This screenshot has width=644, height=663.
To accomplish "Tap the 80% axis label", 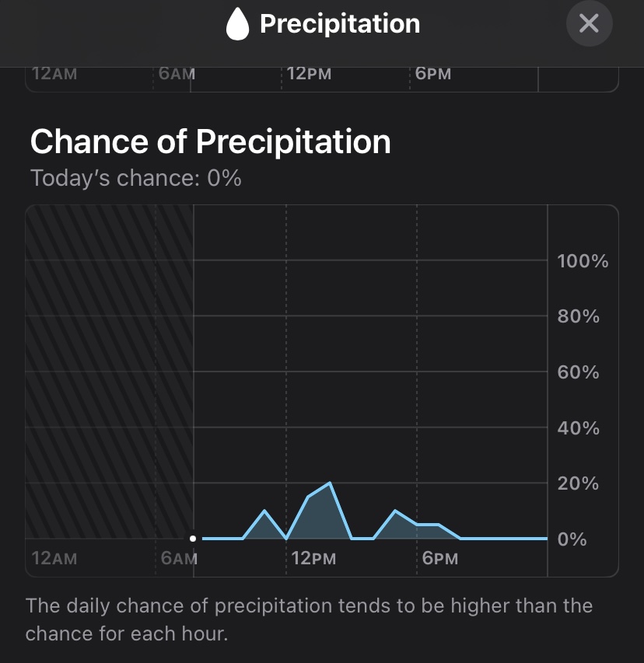I will [x=579, y=316].
